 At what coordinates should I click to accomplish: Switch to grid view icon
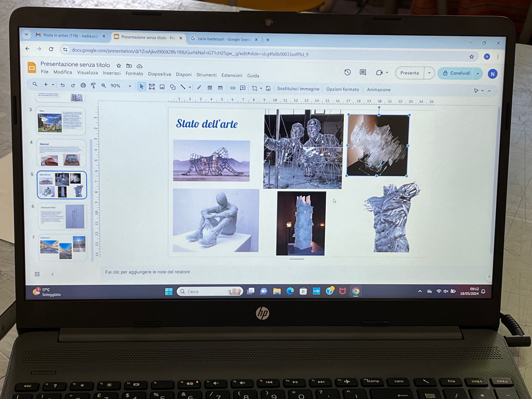point(37,274)
